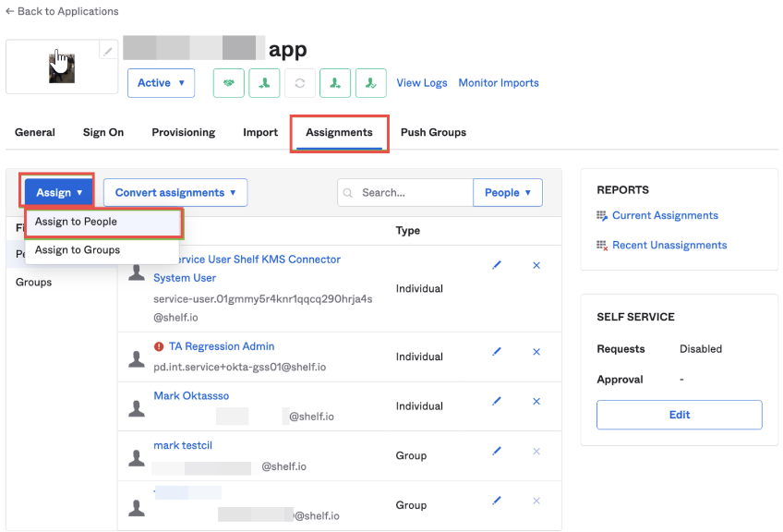Open Recent Unassignments report
Viewport: 783px width, 532px height.
click(x=669, y=246)
